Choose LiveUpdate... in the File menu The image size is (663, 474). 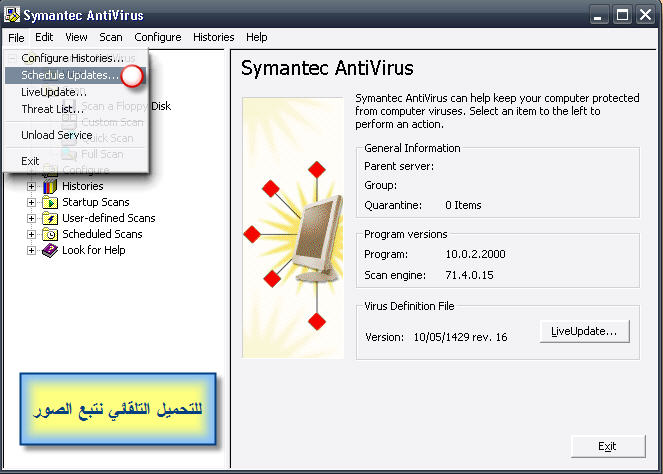[x=76, y=92]
